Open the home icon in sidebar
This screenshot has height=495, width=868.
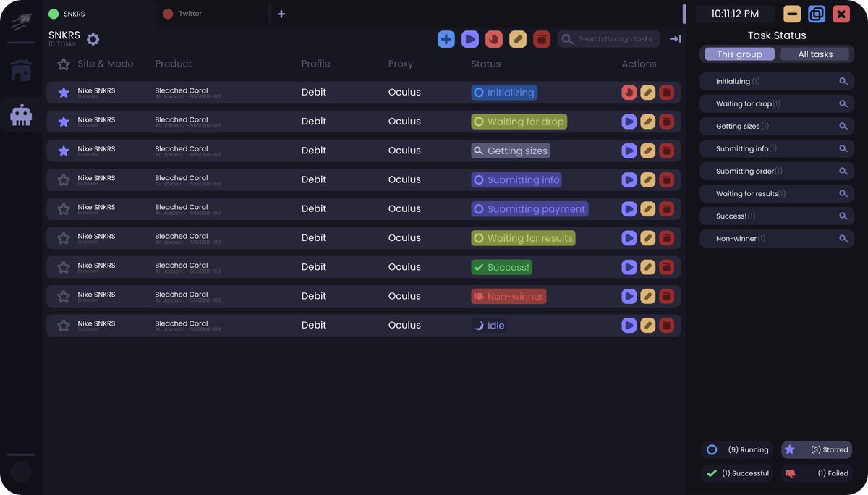coord(21,70)
